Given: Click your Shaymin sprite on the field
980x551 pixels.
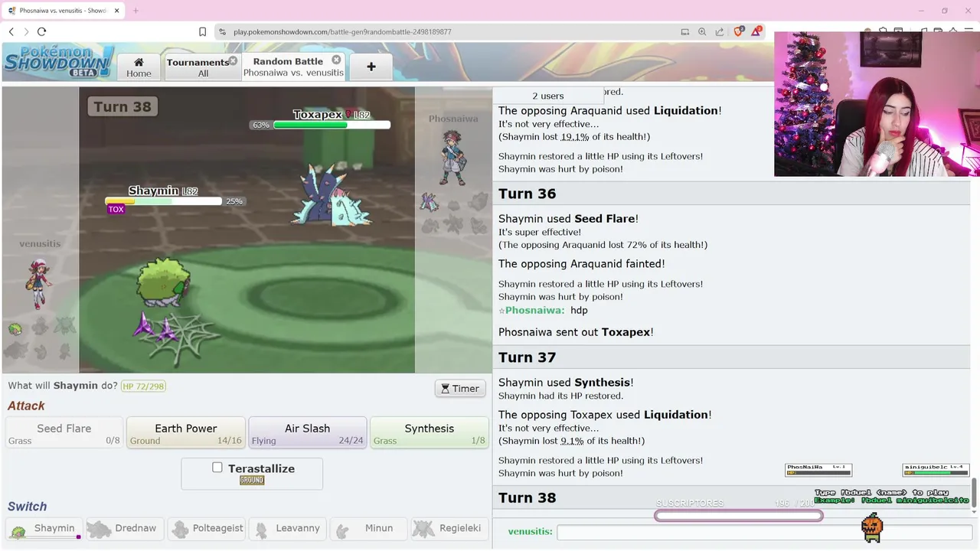Looking at the screenshot, I should point(162,282).
